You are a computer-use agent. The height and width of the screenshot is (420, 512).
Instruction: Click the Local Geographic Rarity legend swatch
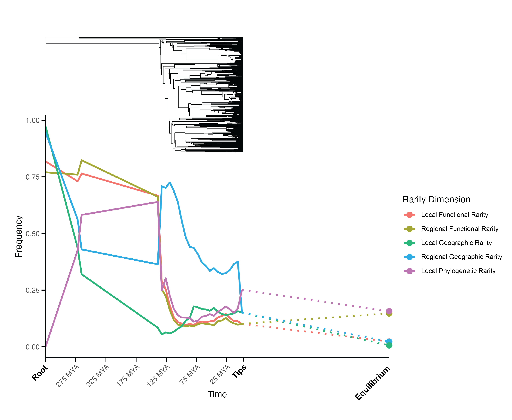point(409,243)
